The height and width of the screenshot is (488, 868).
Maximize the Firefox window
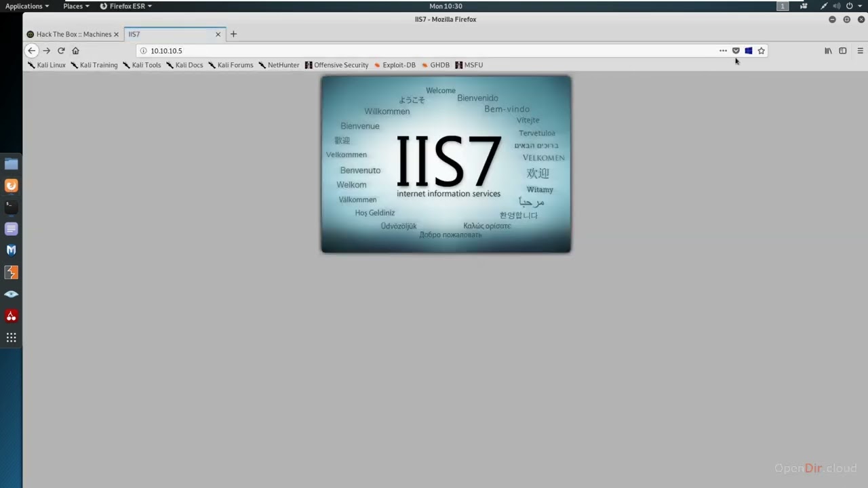846,20
